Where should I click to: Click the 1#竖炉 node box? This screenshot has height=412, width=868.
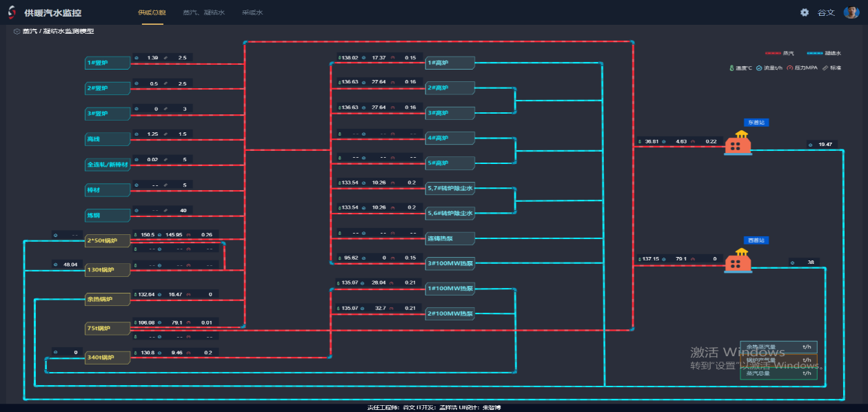tap(108, 63)
